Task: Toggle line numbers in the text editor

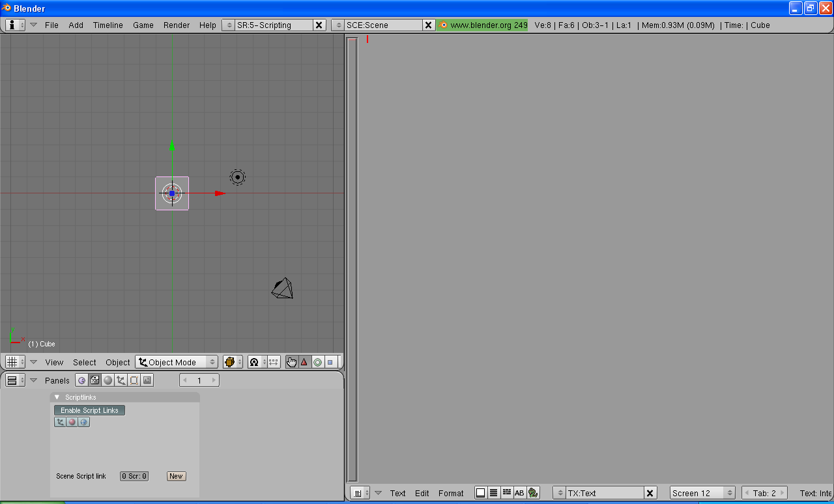Action: click(493, 493)
